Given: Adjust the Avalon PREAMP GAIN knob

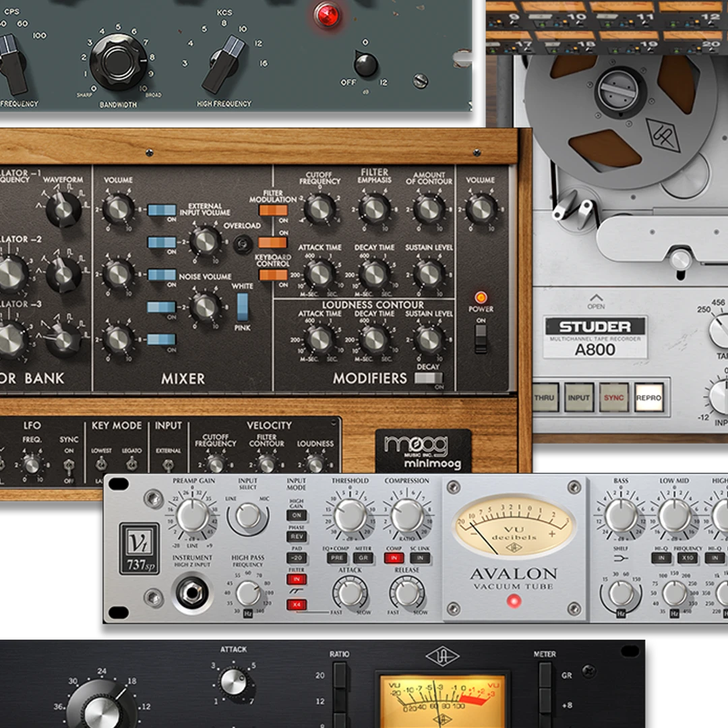Looking at the screenshot, I should click(x=193, y=516).
